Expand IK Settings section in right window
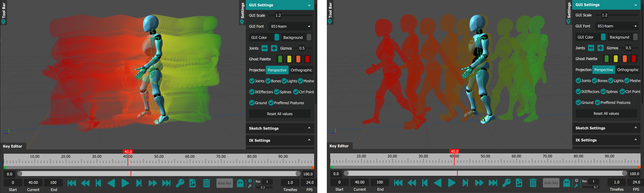This screenshot has height=193, width=644. point(606,140)
